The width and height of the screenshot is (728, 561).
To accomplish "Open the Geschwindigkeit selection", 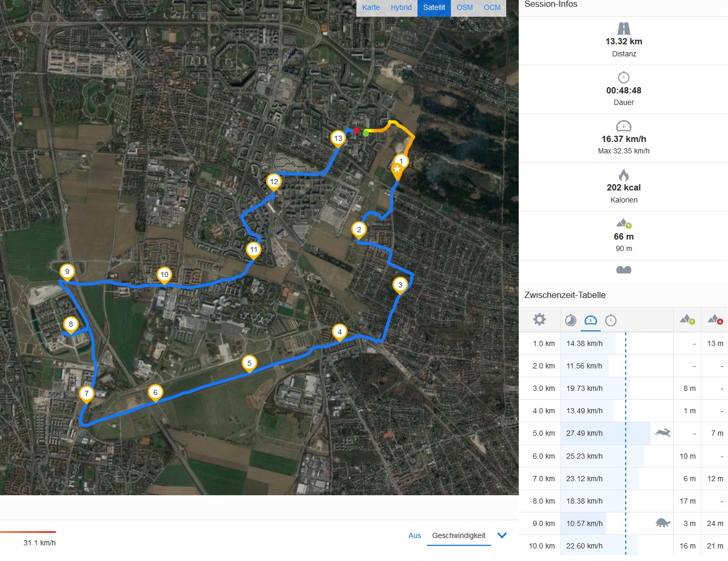I will [459, 535].
